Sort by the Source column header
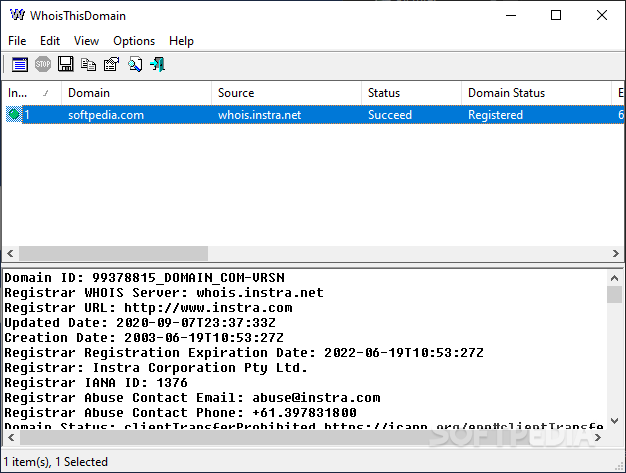Image resolution: width=626 pixels, height=473 pixels. [x=287, y=93]
